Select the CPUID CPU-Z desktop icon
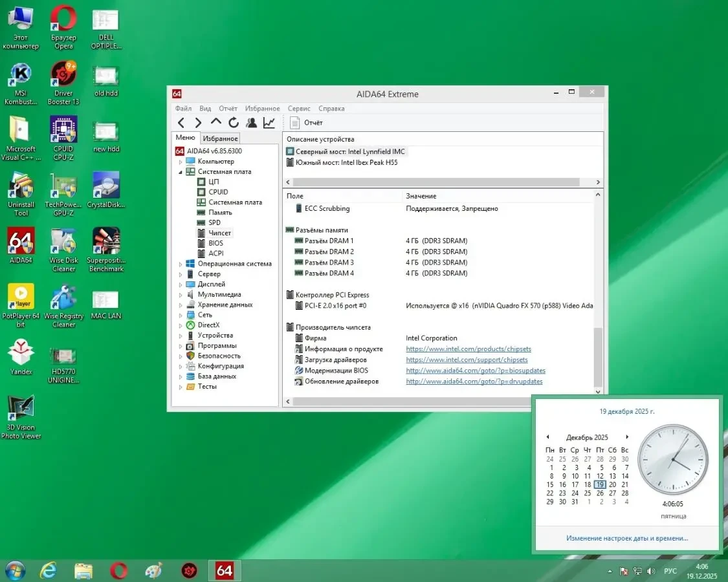Screen dimensions: 728x582 click(x=63, y=130)
